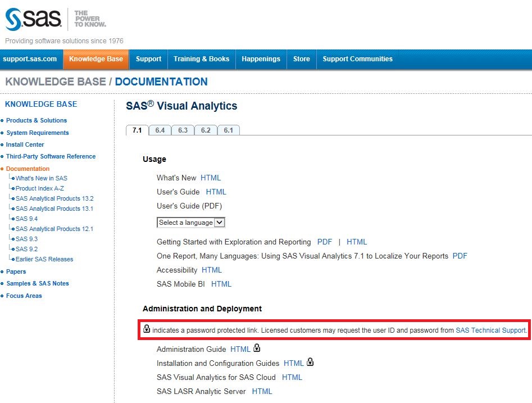
Task: Click the lock icon beside Installation and Configuration Guides
Action: pyautogui.click(x=310, y=362)
